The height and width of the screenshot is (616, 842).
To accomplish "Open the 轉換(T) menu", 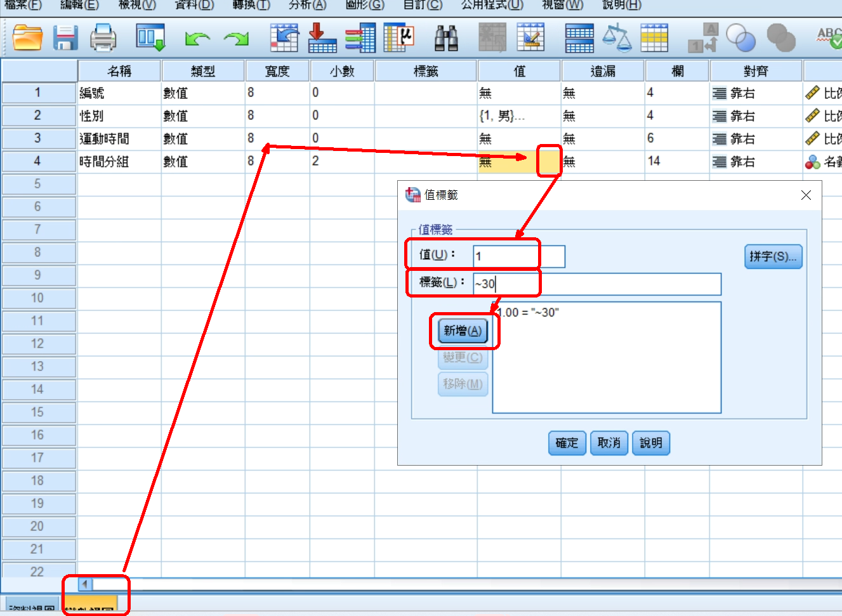I will [x=251, y=5].
